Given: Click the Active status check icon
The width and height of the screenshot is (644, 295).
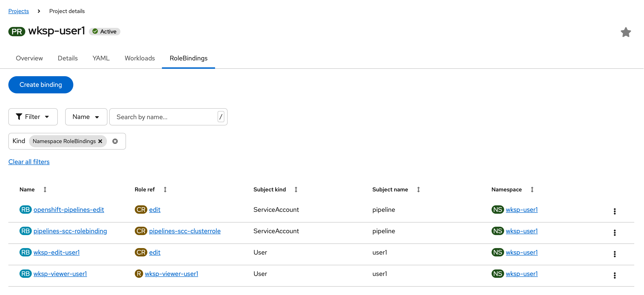Looking at the screenshot, I should [x=95, y=31].
